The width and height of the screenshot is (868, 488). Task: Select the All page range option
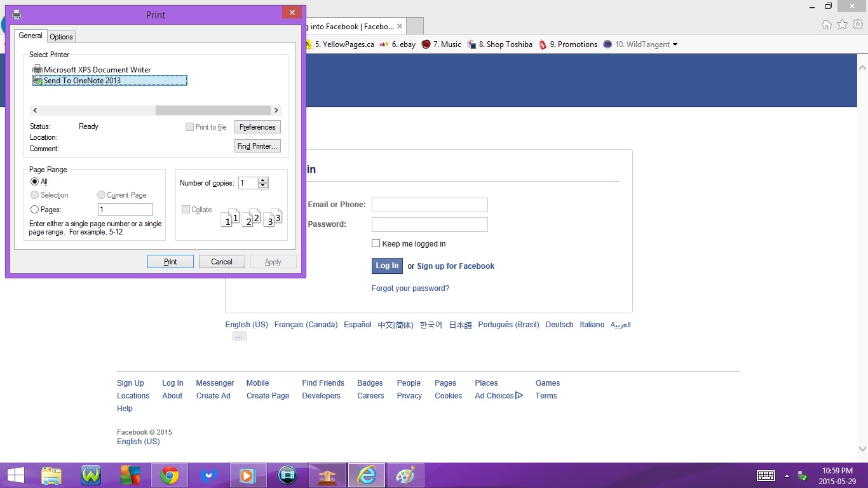click(x=35, y=182)
